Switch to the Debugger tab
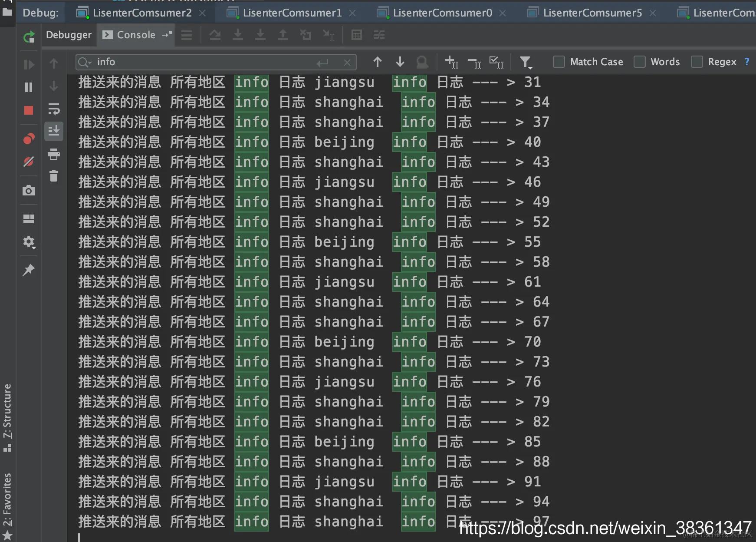Viewport: 756px width, 542px height. [x=68, y=35]
